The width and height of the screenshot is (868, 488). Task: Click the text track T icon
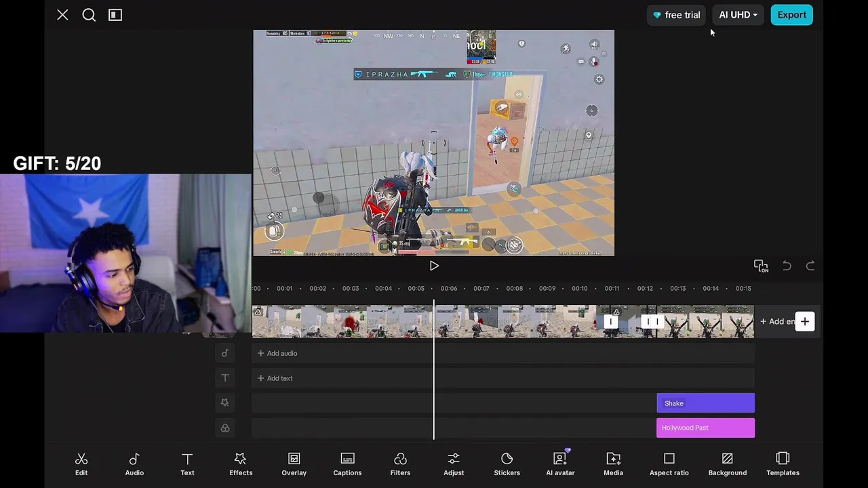click(225, 378)
